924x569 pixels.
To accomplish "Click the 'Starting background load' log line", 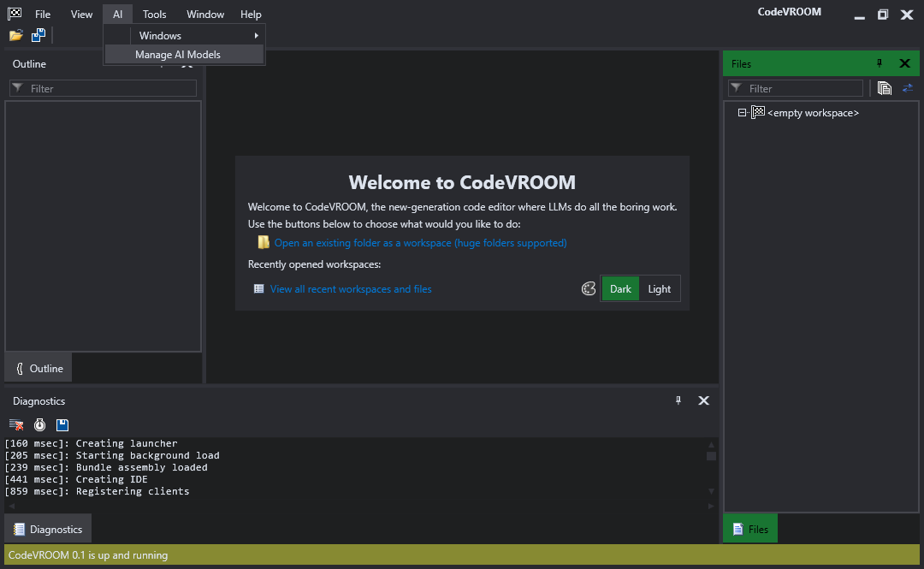I will (112, 455).
